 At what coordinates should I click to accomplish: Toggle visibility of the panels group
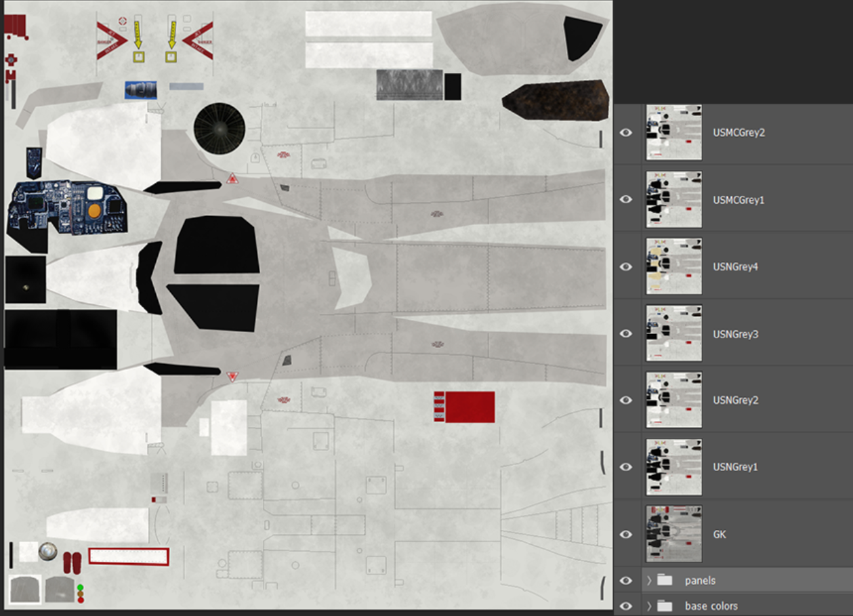pyautogui.click(x=626, y=581)
